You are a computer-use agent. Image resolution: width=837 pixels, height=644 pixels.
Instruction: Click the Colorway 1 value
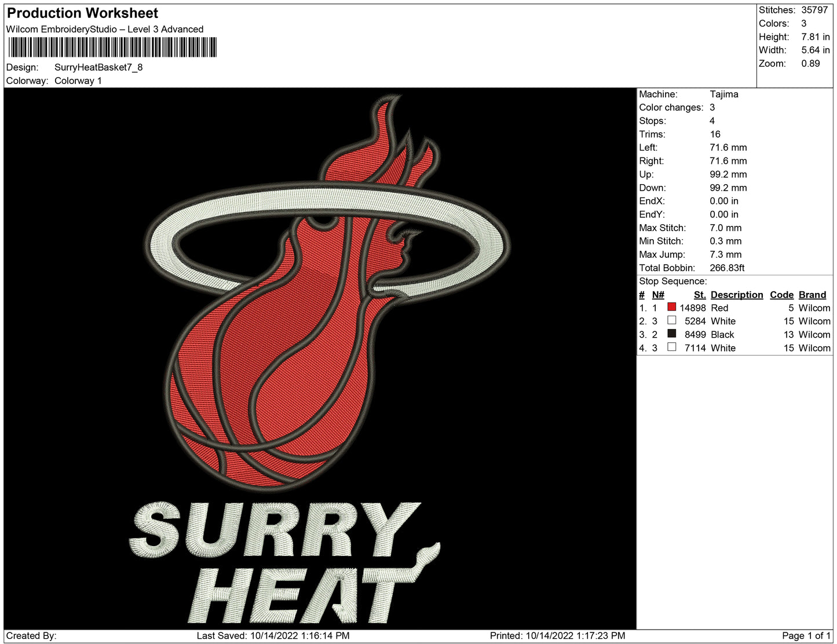78,80
